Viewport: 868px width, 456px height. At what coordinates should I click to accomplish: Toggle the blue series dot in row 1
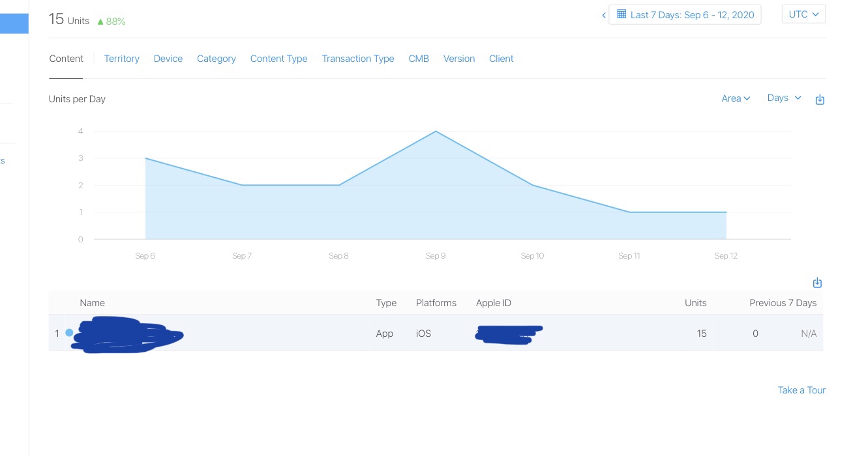coord(69,333)
